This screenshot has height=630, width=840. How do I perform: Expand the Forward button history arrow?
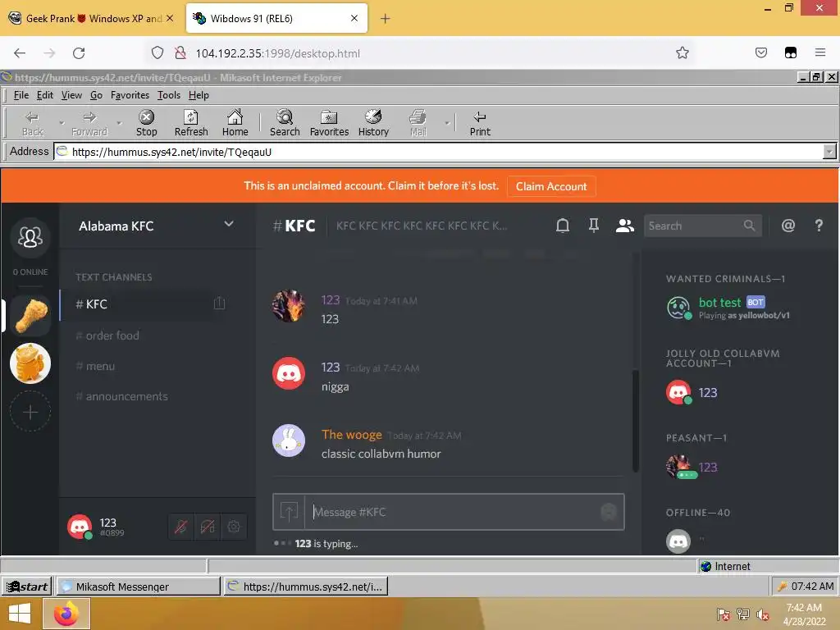120,123
